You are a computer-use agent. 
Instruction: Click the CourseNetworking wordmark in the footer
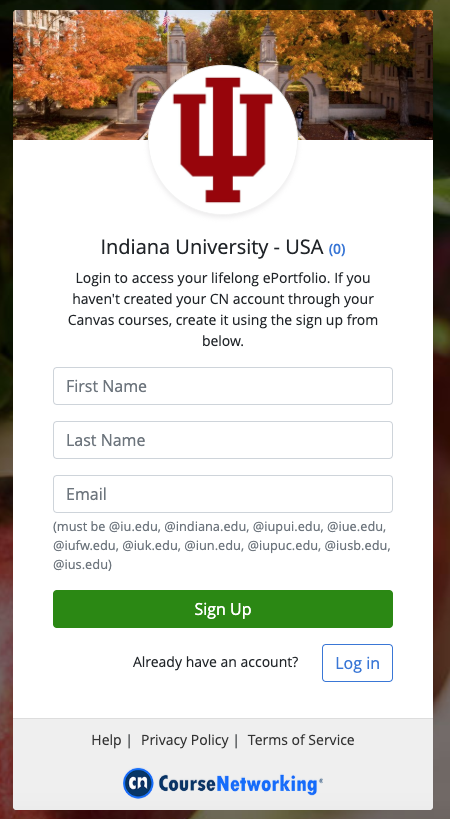pyautogui.click(x=240, y=784)
